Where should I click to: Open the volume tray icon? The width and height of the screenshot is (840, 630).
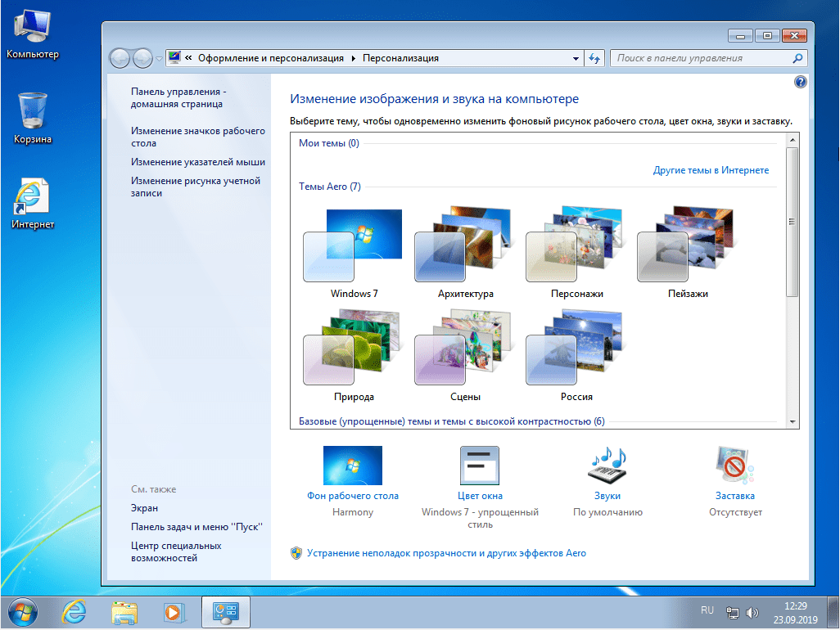[x=752, y=612]
